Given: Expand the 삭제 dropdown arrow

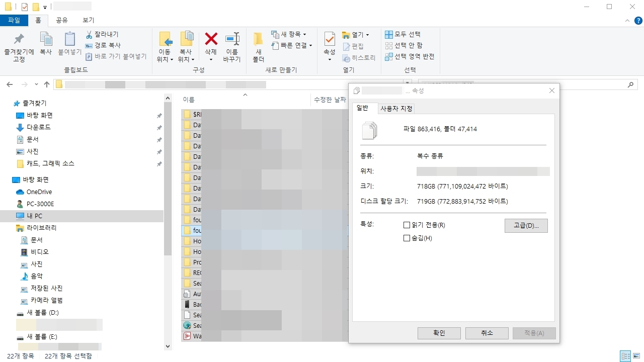Looking at the screenshot, I should [x=211, y=59].
